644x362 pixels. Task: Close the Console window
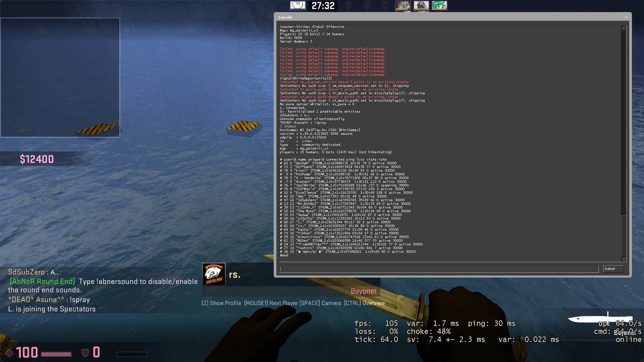pyautogui.click(x=626, y=17)
